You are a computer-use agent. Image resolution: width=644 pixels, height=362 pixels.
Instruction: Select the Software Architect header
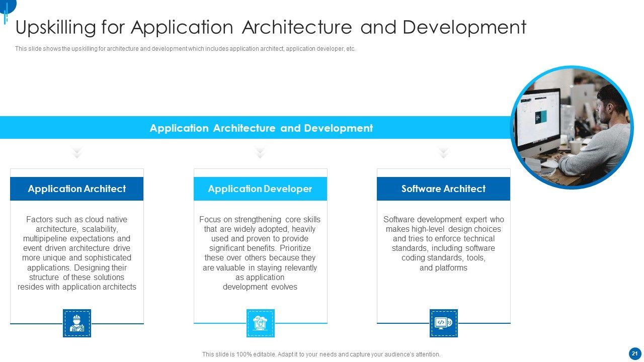[443, 189]
